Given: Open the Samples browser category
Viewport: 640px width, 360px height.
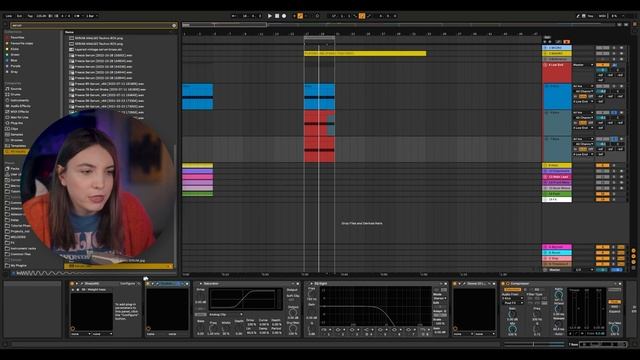Looking at the screenshot, I should (x=17, y=134).
